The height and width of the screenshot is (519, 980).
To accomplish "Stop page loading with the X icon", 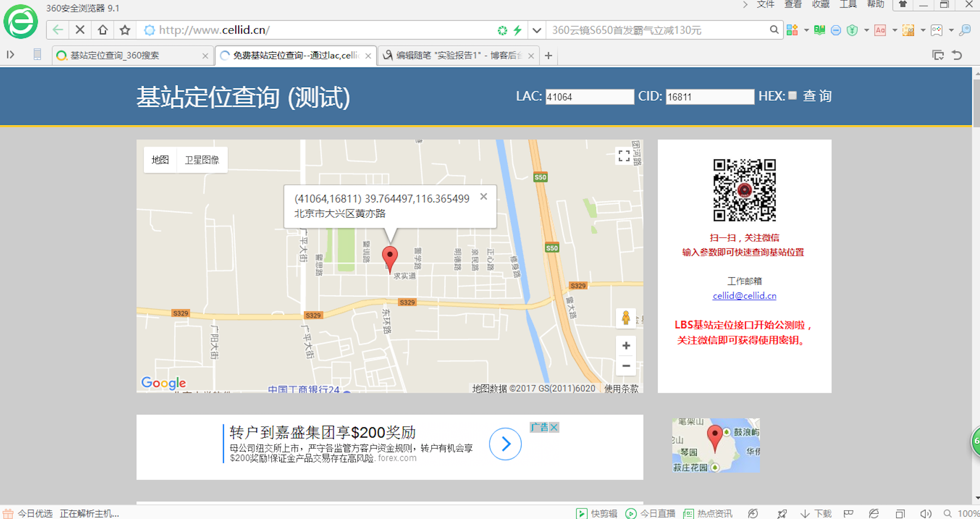I will point(80,30).
